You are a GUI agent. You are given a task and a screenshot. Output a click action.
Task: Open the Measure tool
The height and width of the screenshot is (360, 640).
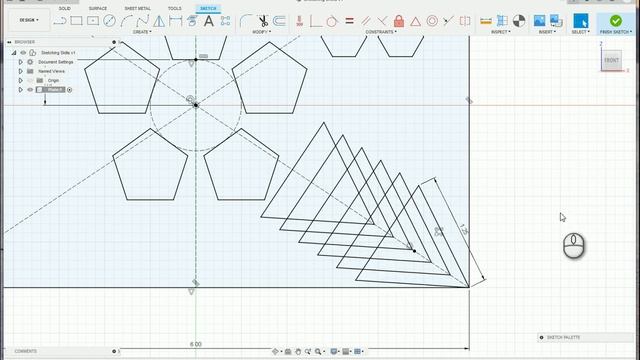486,21
